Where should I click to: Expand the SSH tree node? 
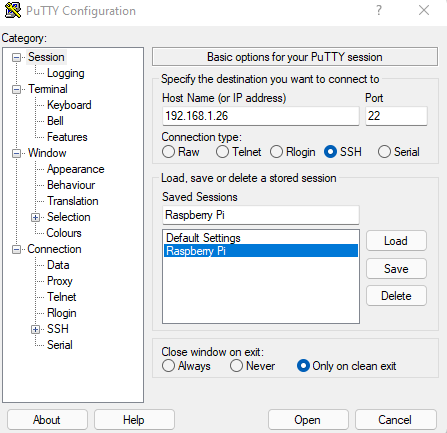click(35, 329)
